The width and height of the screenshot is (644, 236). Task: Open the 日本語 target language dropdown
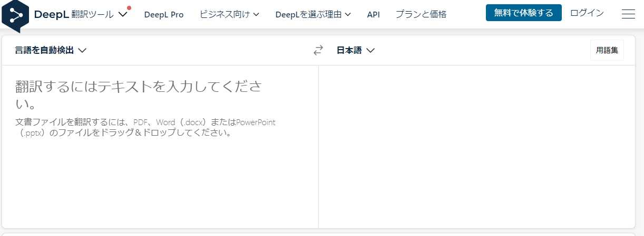coord(355,50)
